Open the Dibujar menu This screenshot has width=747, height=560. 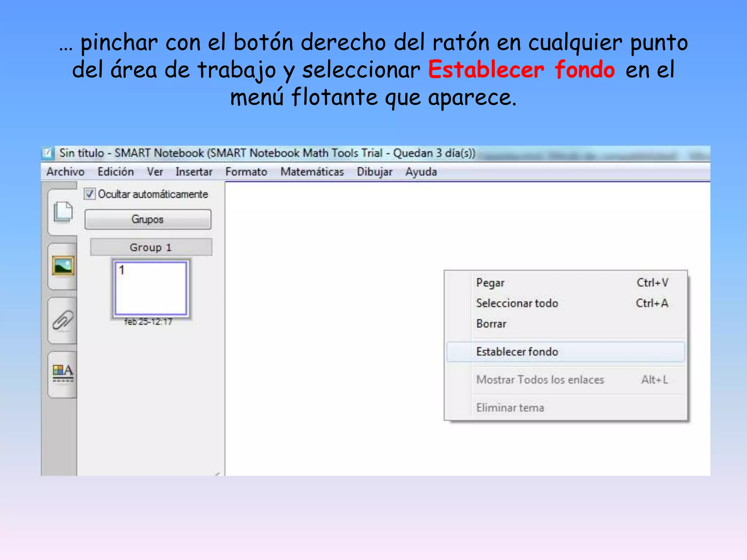click(375, 172)
